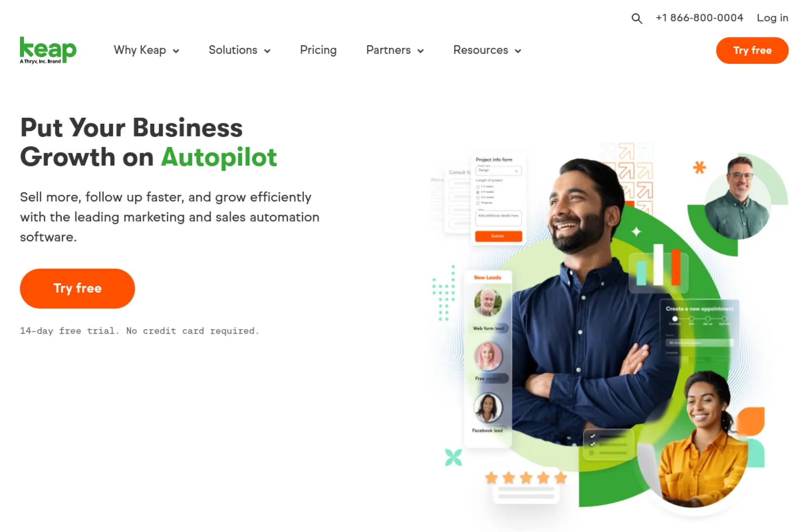The height and width of the screenshot is (532, 798).
Task: Click the Facebook lead avatar thumbnail
Action: pyautogui.click(x=488, y=407)
